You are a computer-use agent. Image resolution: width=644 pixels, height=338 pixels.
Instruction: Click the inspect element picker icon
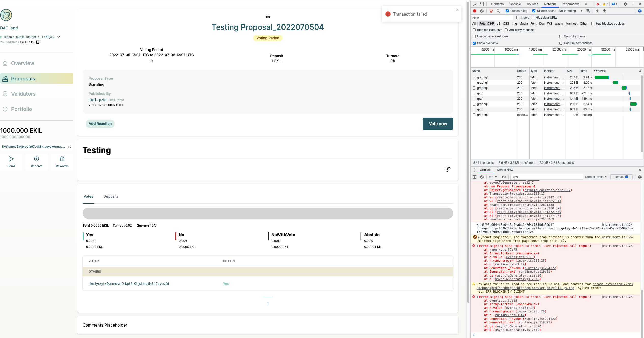point(475,4)
